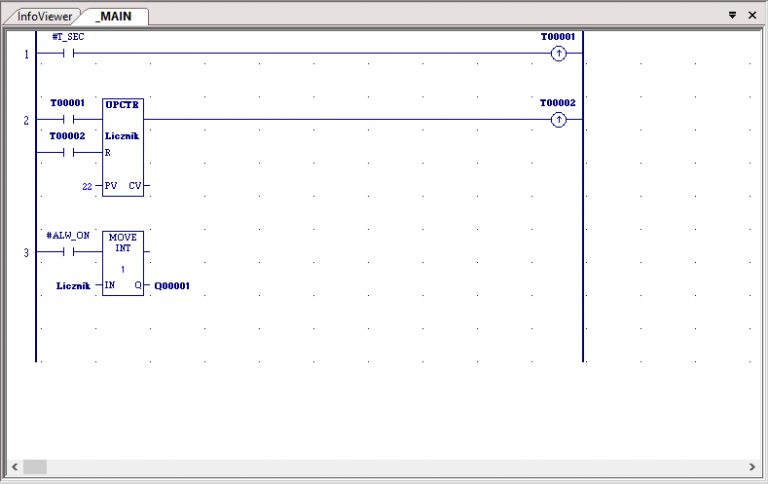Open the window tab list dropdown arrow
The image size is (768, 484).
[x=732, y=16]
